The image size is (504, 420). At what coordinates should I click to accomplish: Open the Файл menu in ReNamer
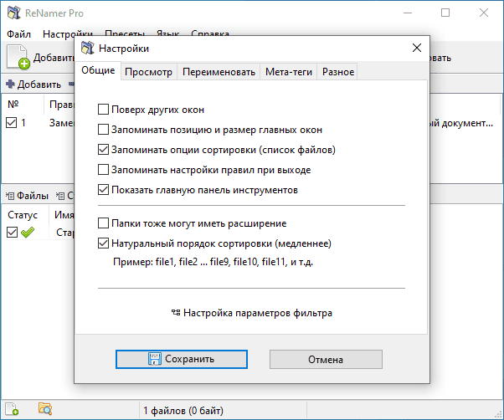tap(18, 34)
